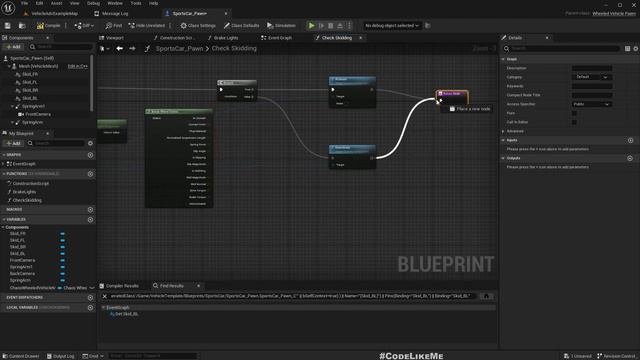Viewport: 640px width, 360px height.
Task: Add a new graph with plus icon
Action: (x=91, y=155)
